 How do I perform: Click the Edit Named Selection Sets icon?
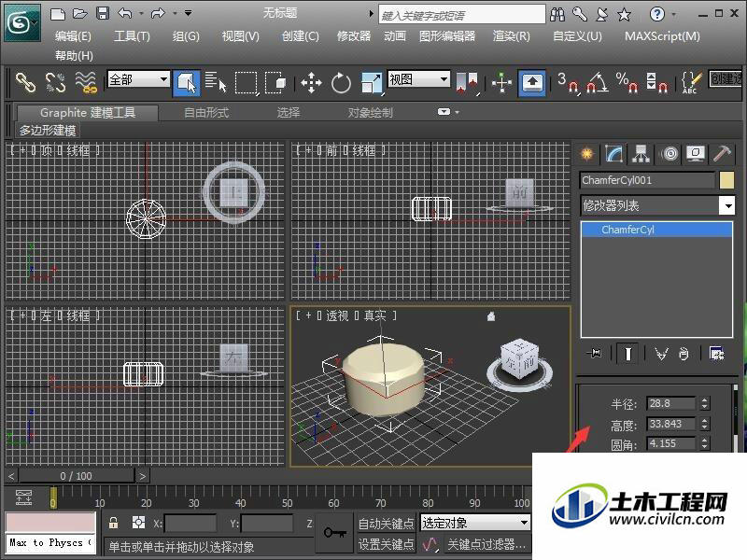pos(691,83)
